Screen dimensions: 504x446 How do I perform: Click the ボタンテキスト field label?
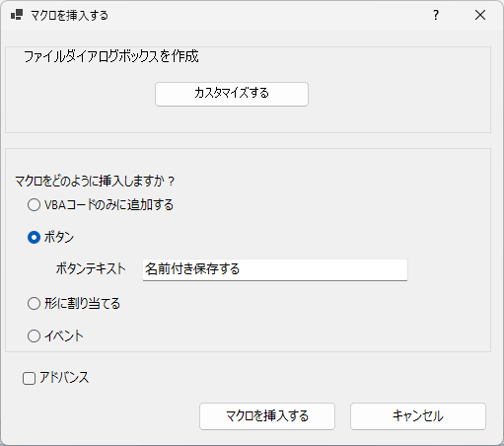coord(91,268)
